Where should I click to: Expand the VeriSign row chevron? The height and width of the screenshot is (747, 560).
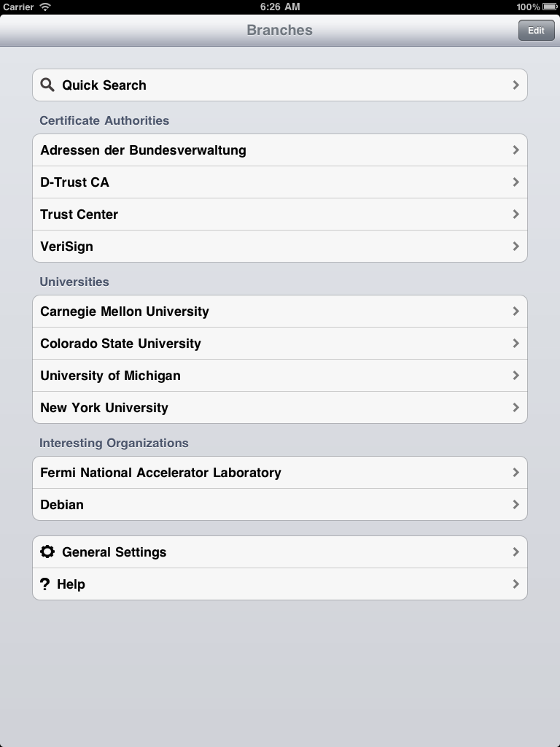516,247
